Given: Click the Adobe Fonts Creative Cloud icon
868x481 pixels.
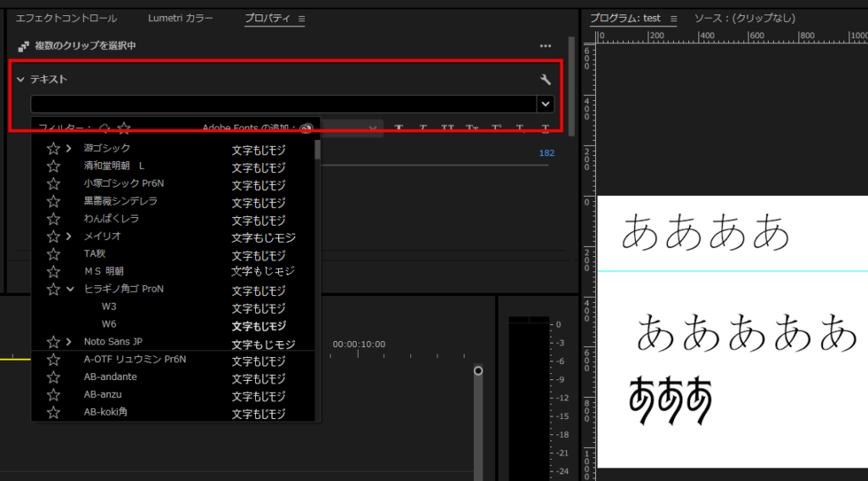Looking at the screenshot, I should tap(306, 129).
